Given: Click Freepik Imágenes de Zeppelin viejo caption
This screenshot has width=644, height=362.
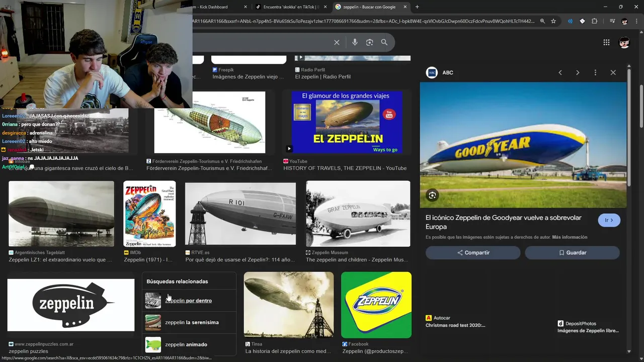Looking at the screenshot, I should 248,77.
